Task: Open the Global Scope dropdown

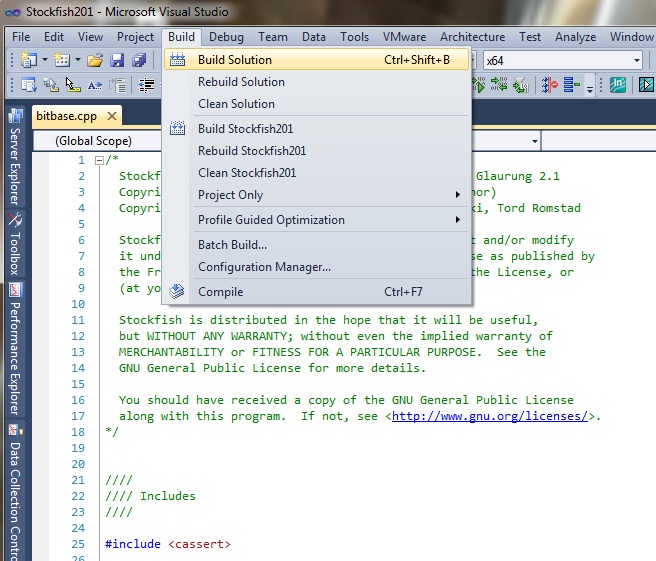Action: click(x=97, y=141)
